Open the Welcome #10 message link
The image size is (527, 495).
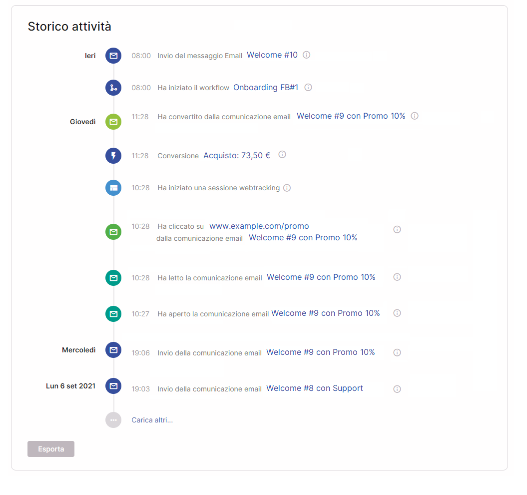click(272, 55)
